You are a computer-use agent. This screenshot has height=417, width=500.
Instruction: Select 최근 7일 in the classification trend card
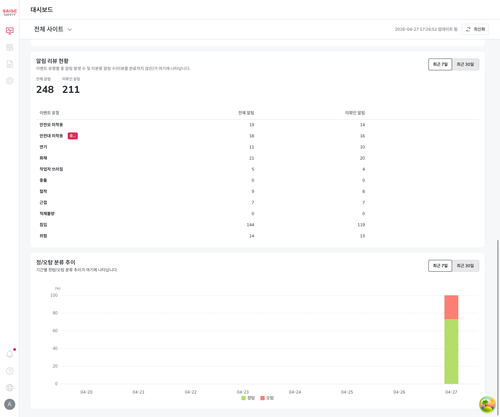(440, 266)
